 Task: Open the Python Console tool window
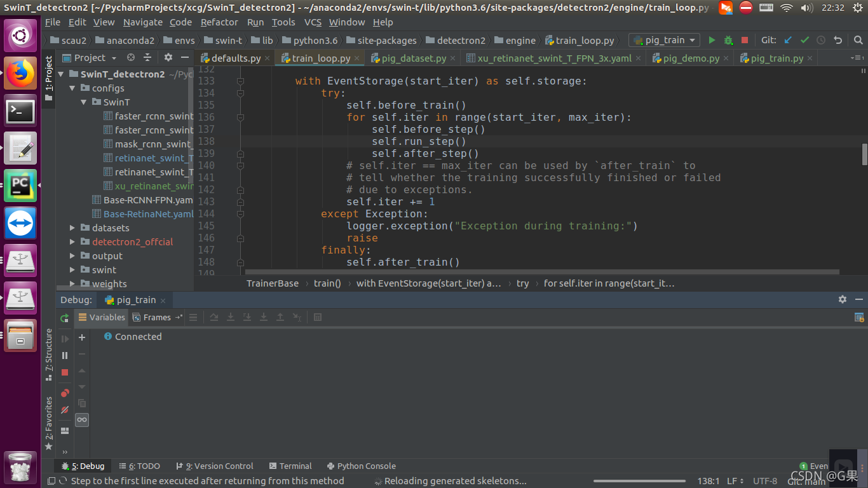[x=361, y=466]
